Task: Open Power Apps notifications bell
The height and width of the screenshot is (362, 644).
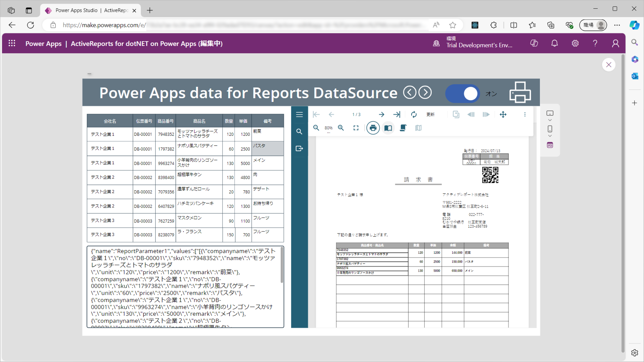Action: (554, 43)
